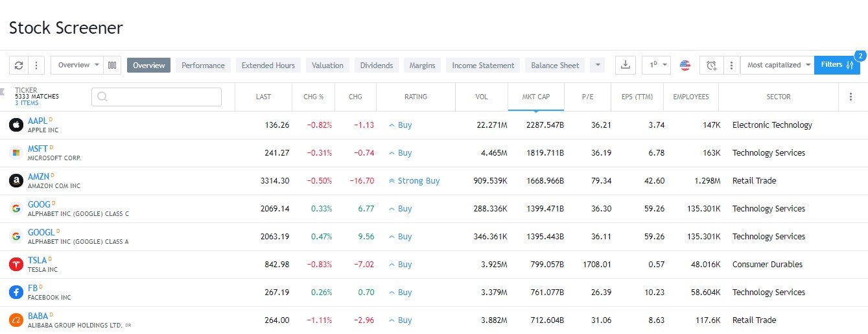Expand more column tabs dropdown arrow
Image resolution: width=868 pixels, height=334 pixels.
pos(597,66)
